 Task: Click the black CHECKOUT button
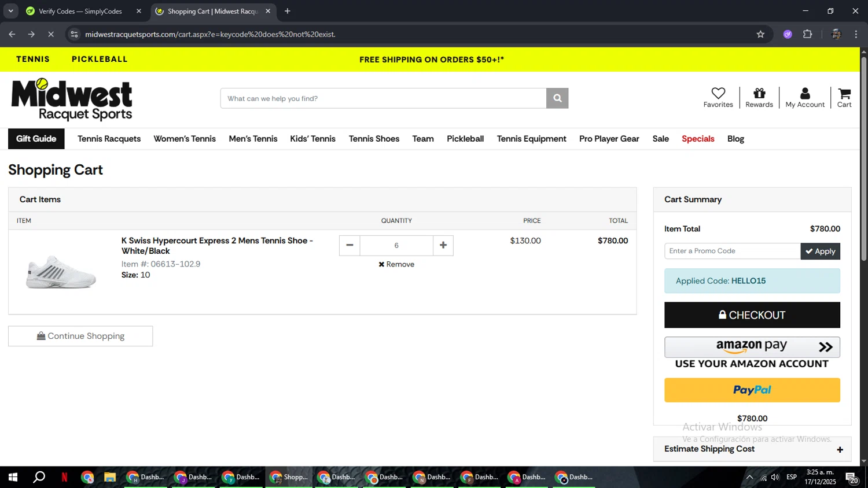pos(752,315)
